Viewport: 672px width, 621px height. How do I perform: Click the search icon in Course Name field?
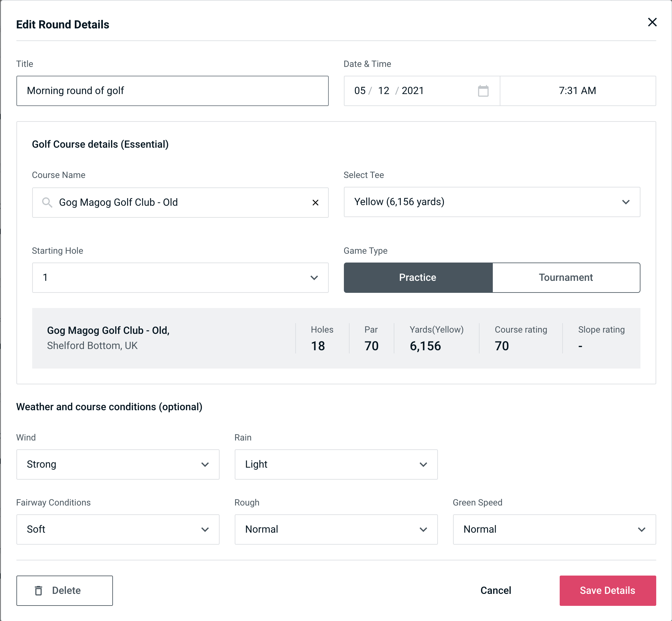point(47,203)
